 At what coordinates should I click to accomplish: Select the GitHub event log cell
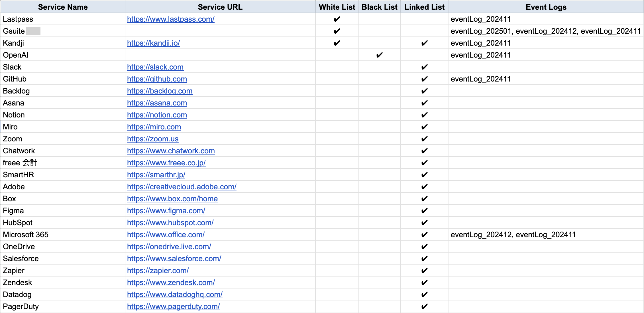coord(546,79)
